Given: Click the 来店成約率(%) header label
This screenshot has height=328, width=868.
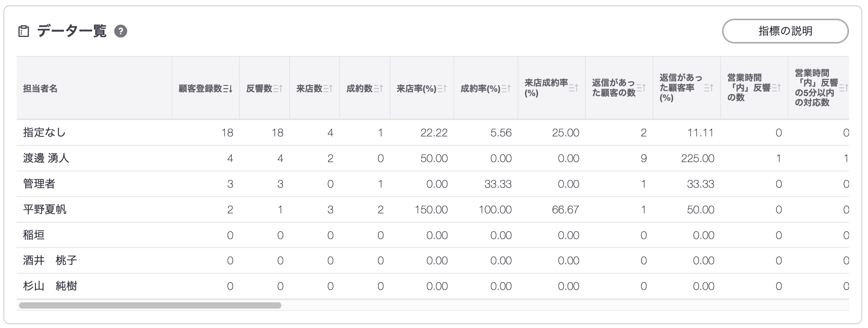Looking at the screenshot, I should (x=546, y=88).
